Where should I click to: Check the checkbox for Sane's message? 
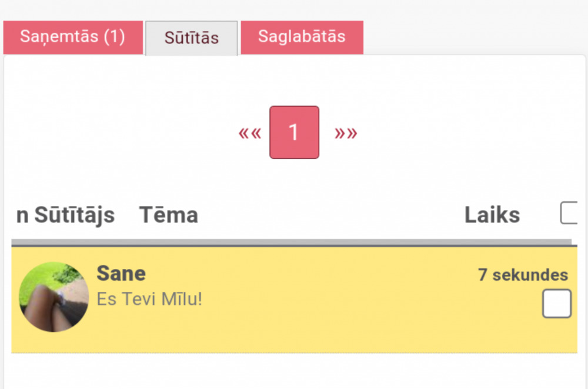pyautogui.click(x=556, y=304)
